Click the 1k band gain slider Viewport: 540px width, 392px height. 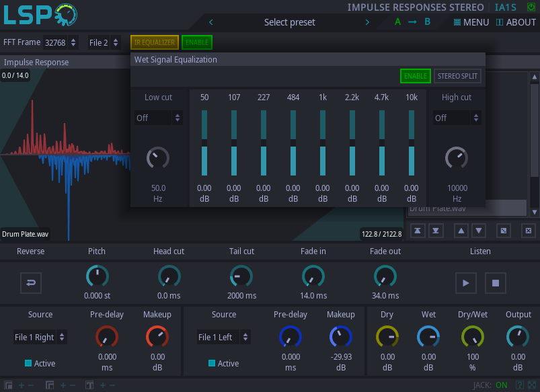[323, 143]
